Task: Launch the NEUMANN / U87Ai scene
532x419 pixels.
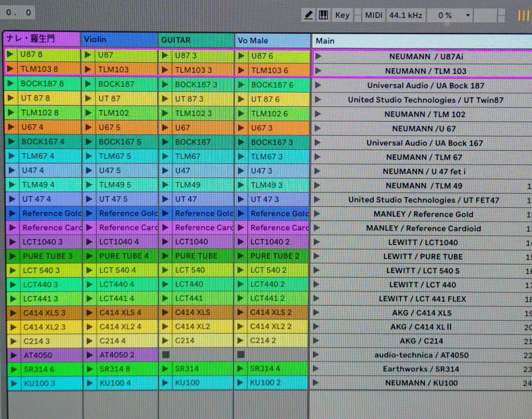Action: (x=318, y=56)
